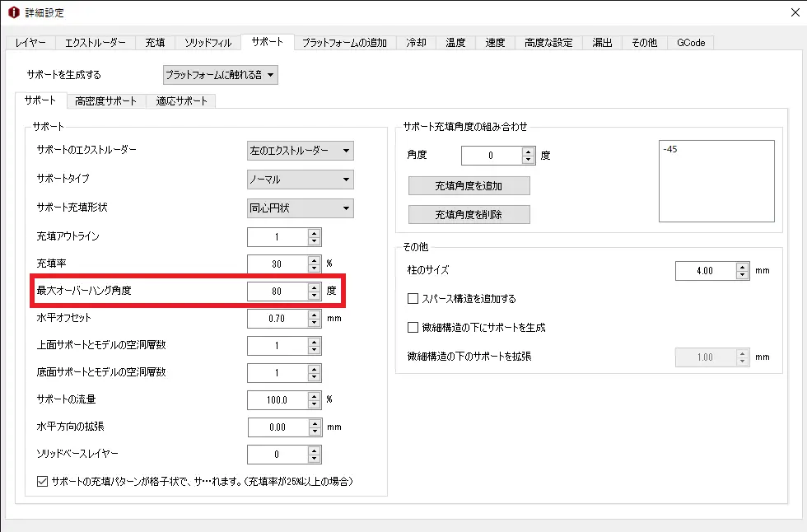Click 充填角度を削除 button
Image resolution: width=807 pixels, height=532 pixels.
point(469,215)
